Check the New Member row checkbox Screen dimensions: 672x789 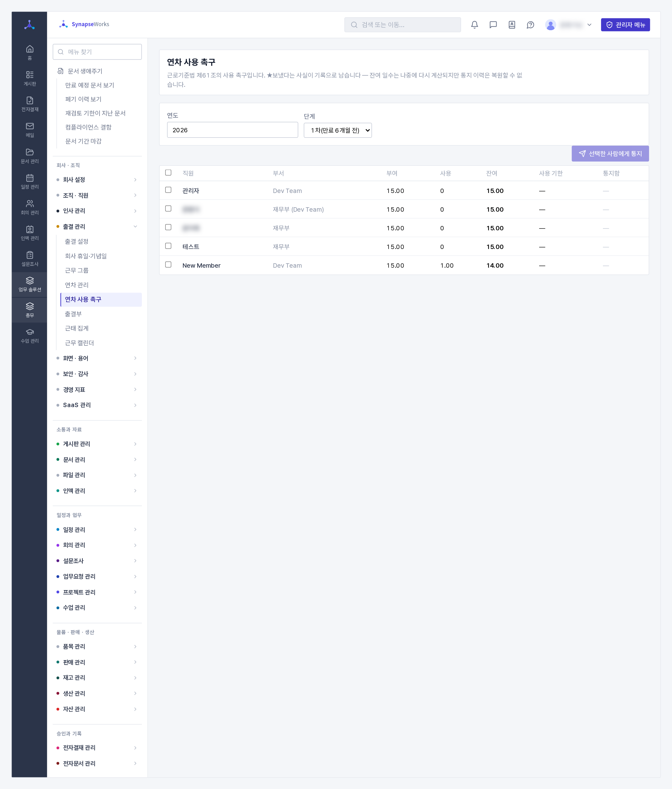168,264
